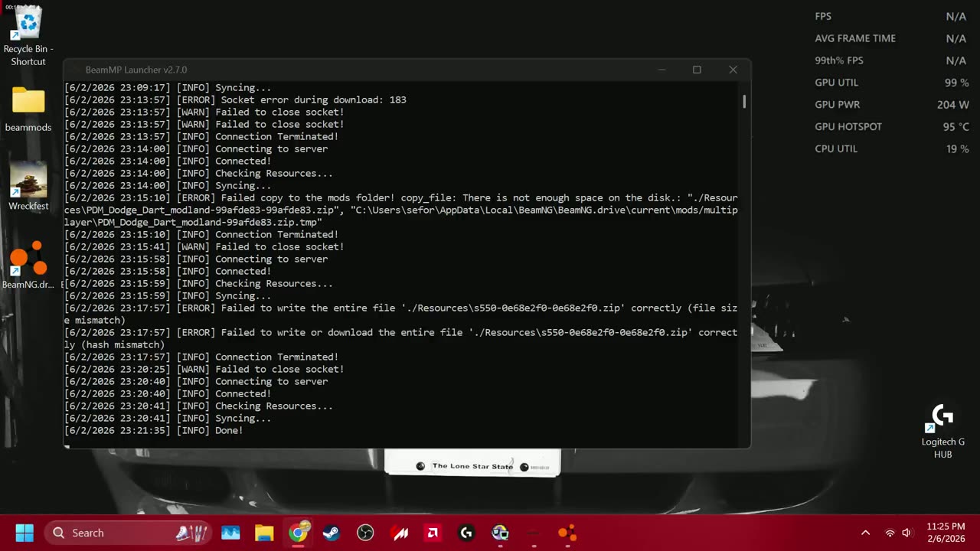The image size is (980, 551).
Task: Open the Logitech G HUB desktop shortcut
Action: pos(942,431)
